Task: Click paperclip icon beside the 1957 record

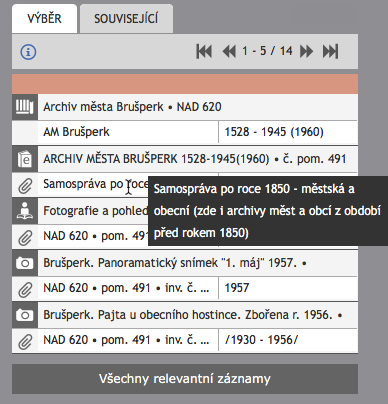Action: tap(25, 289)
